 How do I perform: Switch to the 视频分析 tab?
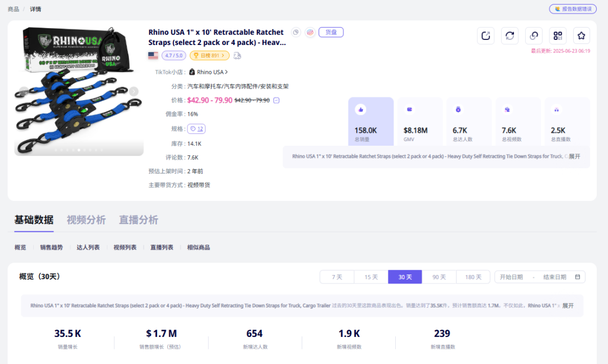[x=86, y=220]
